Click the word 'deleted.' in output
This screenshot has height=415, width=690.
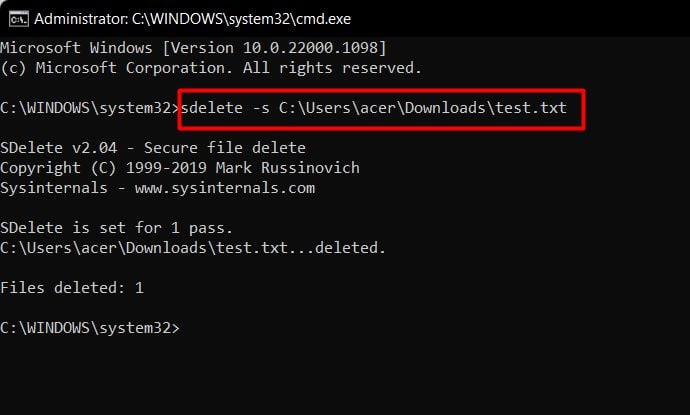350,248
